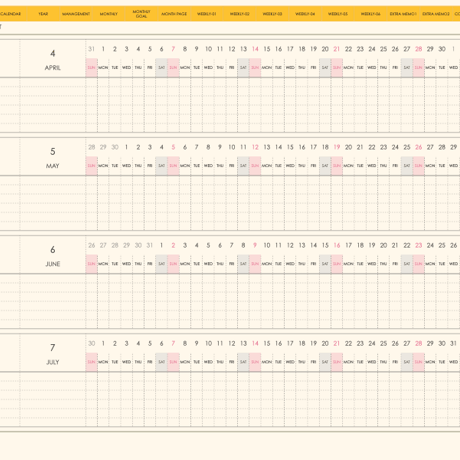The height and width of the screenshot is (460, 460).
Task: Open the CALENDAR tab
Action: click(10, 14)
